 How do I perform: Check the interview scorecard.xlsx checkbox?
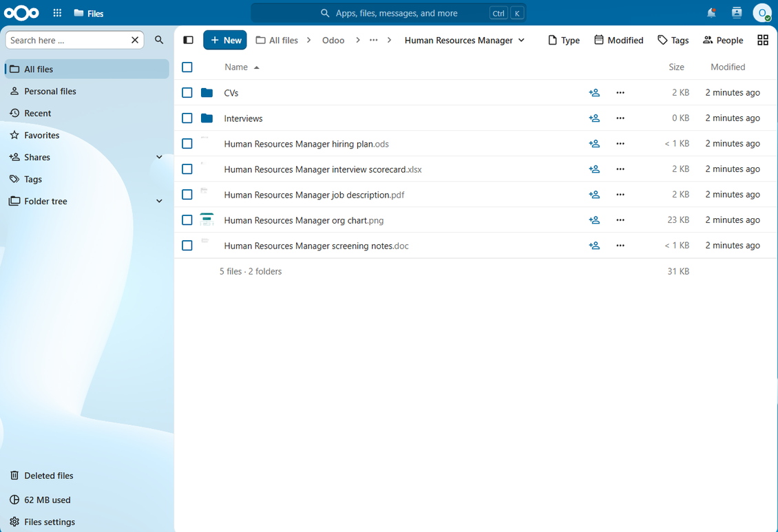click(187, 169)
